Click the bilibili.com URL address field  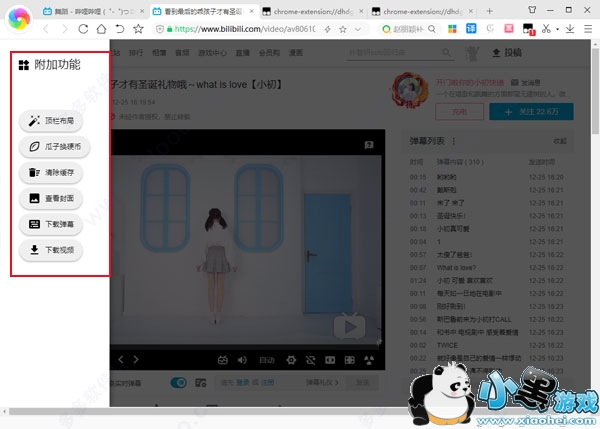pyautogui.click(x=245, y=29)
